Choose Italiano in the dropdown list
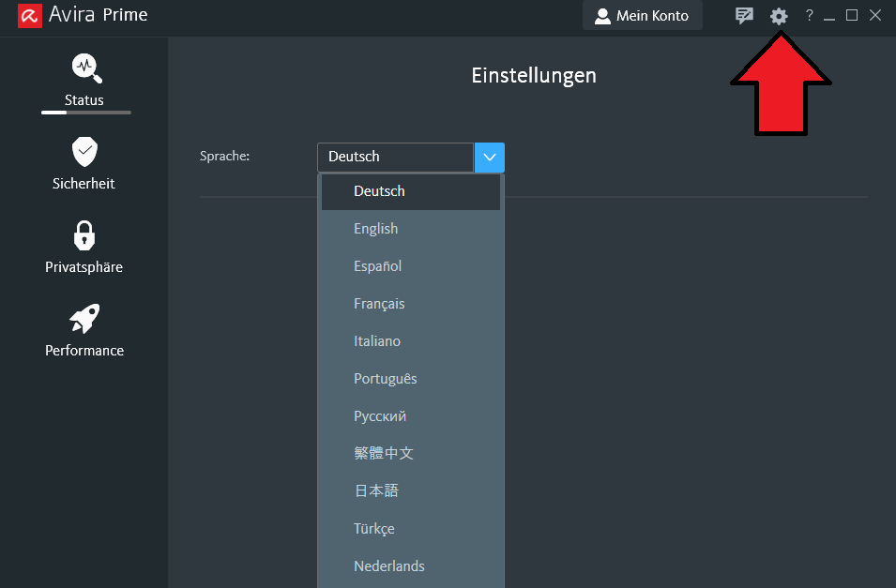Screen dimensions: 896x588 (411, 341)
